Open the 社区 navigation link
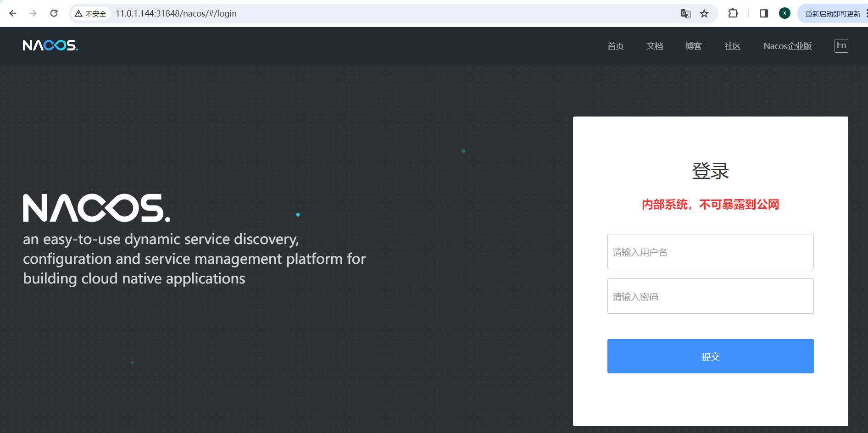The width and height of the screenshot is (868, 433). pyautogui.click(x=732, y=46)
